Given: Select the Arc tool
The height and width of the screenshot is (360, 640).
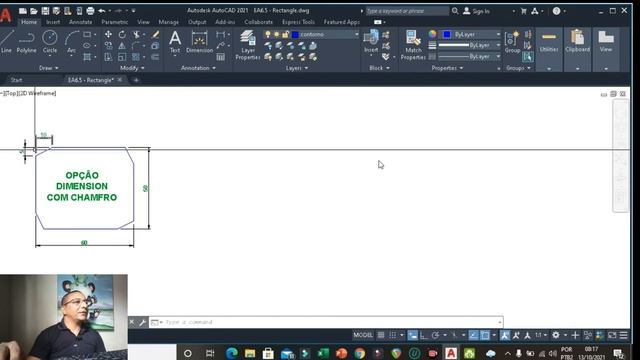Looking at the screenshot, I should click(x=71, y=42).
